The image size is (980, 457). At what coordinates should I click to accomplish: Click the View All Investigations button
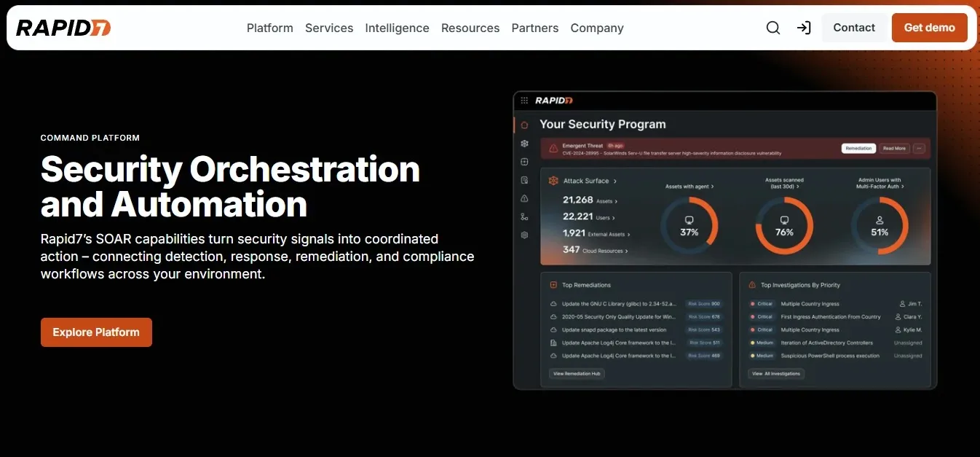tap(776, 373)
